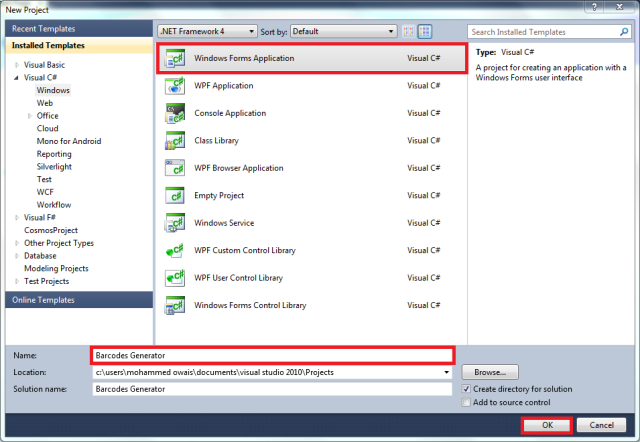640x442 pixels.
Task: Click the search magnifier icon
Action: point(624,32)
